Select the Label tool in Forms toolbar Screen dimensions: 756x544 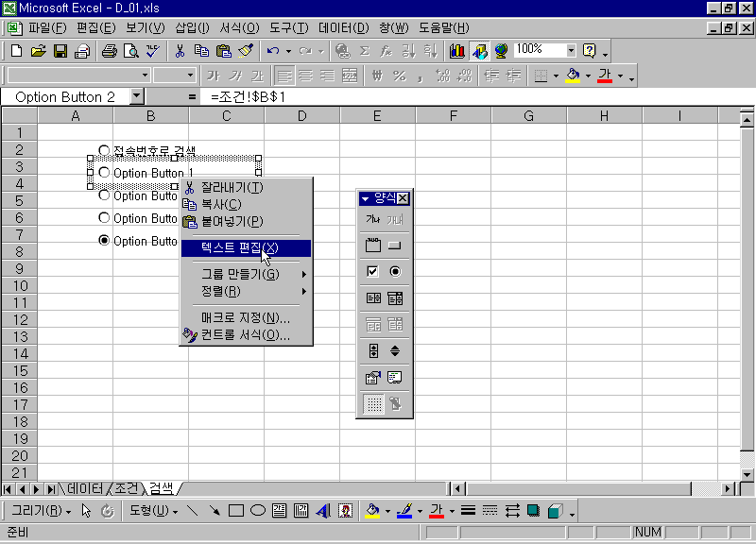pos(372,219)
